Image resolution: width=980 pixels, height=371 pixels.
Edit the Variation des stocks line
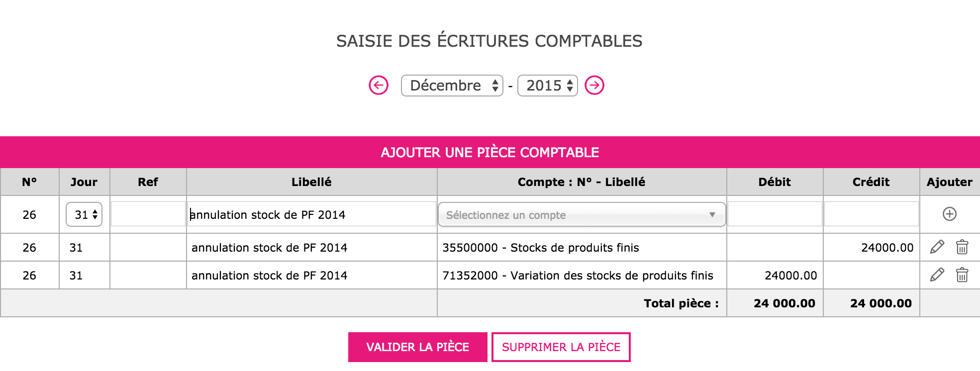(937, 275)
